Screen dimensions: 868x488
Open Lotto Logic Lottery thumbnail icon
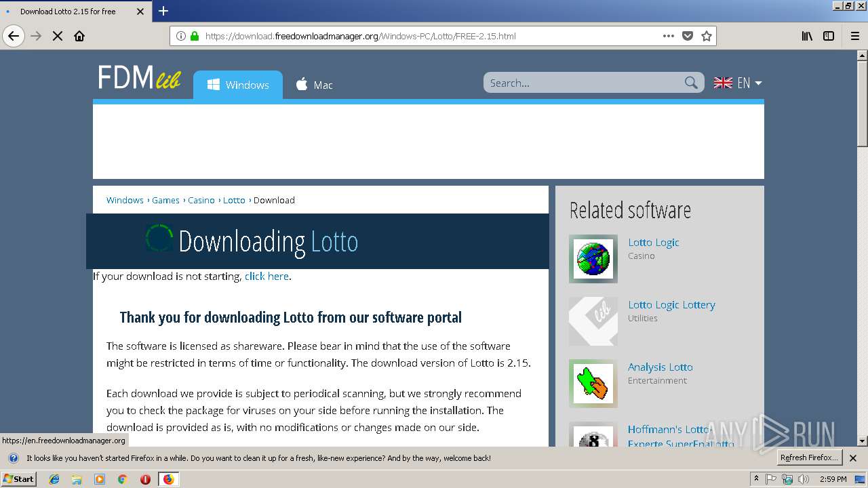pos(593,321)
